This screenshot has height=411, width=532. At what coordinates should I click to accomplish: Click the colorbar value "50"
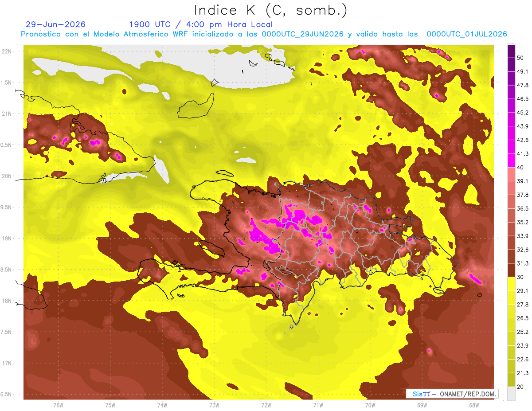pyautogui.click(x=520, y=58)
